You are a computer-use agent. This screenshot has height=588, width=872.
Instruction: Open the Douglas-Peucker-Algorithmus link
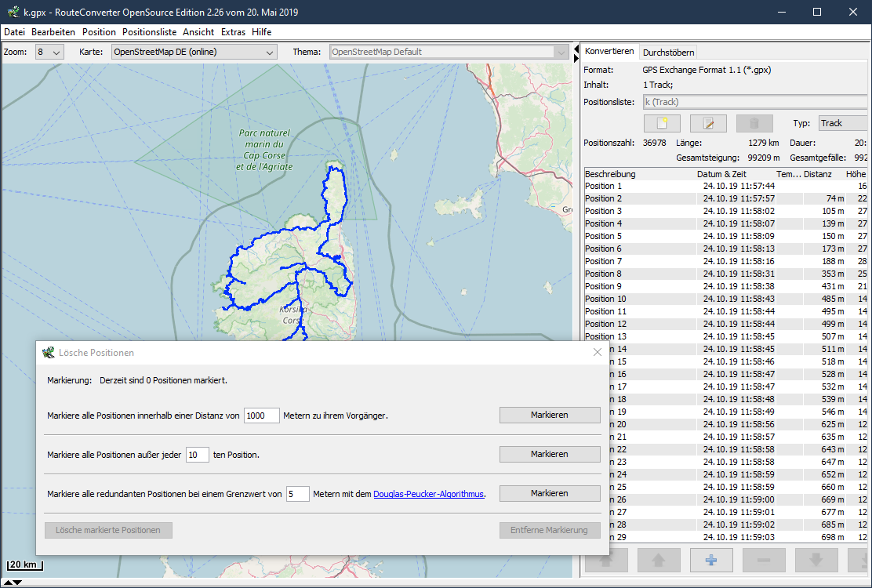[428, 494]
